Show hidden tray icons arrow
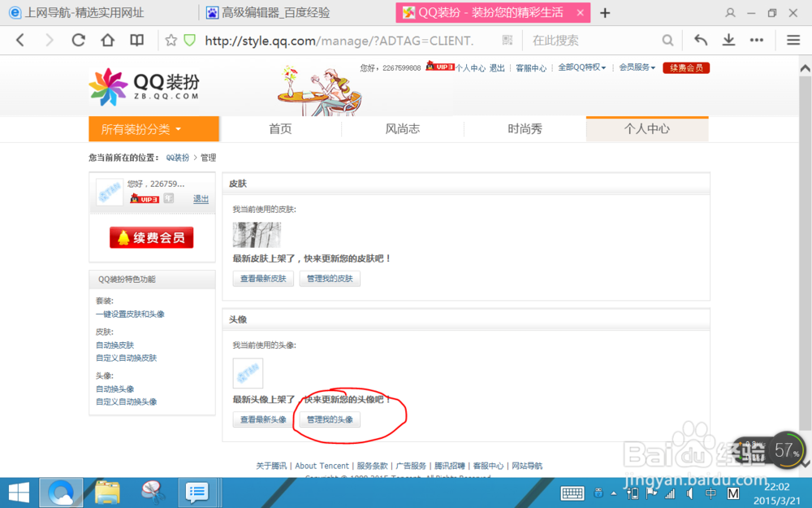The image size is (812, 508). point(614,493)
